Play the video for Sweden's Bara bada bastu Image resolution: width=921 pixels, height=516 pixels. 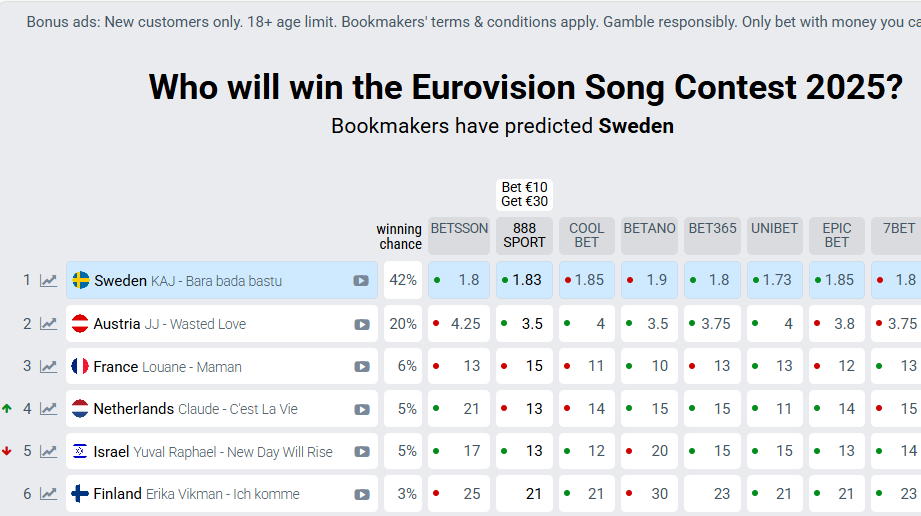[x=361, y=281]
